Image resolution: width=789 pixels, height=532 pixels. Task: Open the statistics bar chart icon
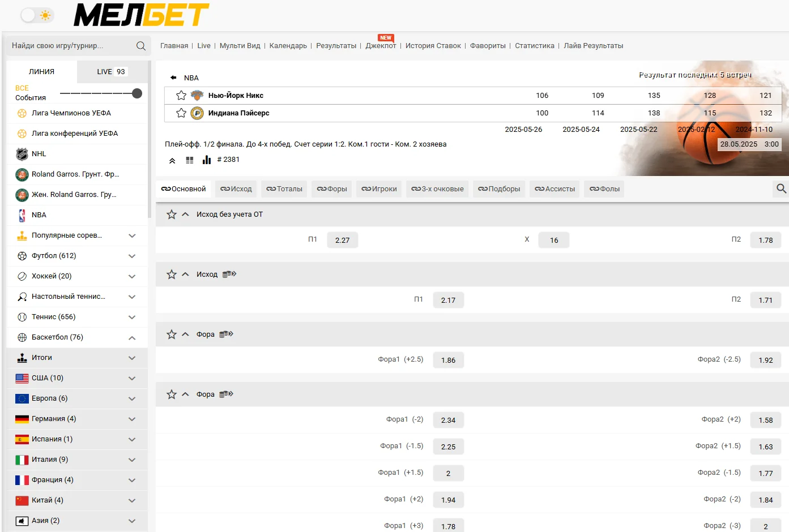pos(207,160)
